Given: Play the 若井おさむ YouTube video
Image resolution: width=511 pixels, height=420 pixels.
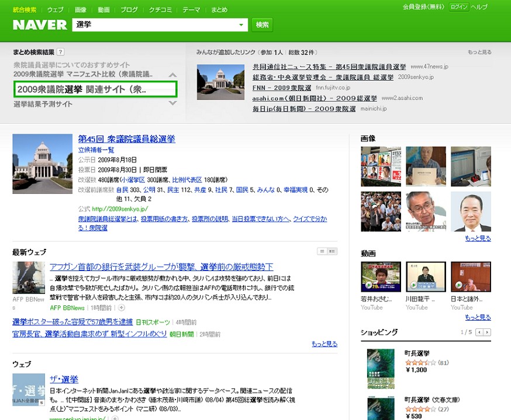Looking at the screenshot, I should click(x=381, y=277).
